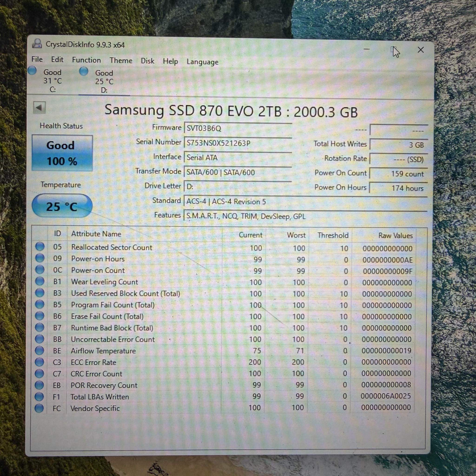Minimize the CrystalDiskInfo window
This screenshot has height=476, width=476.
pos(367,49)
